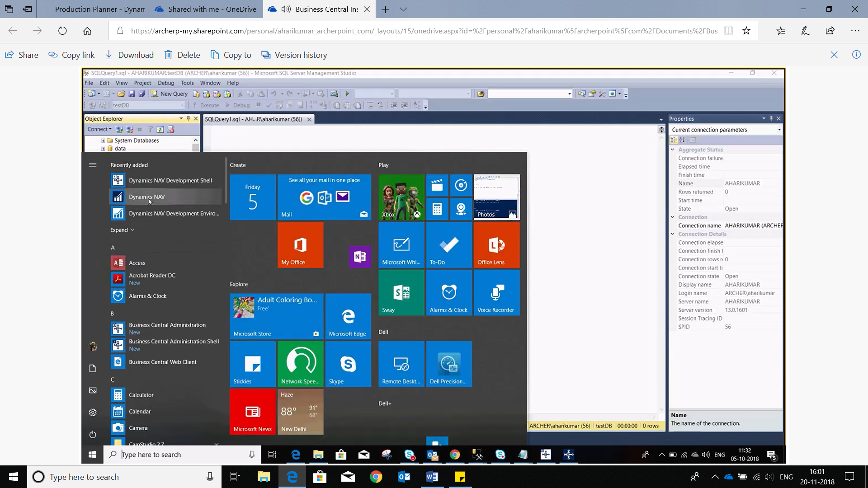Open the Stickies tile

tap(253, 364)
